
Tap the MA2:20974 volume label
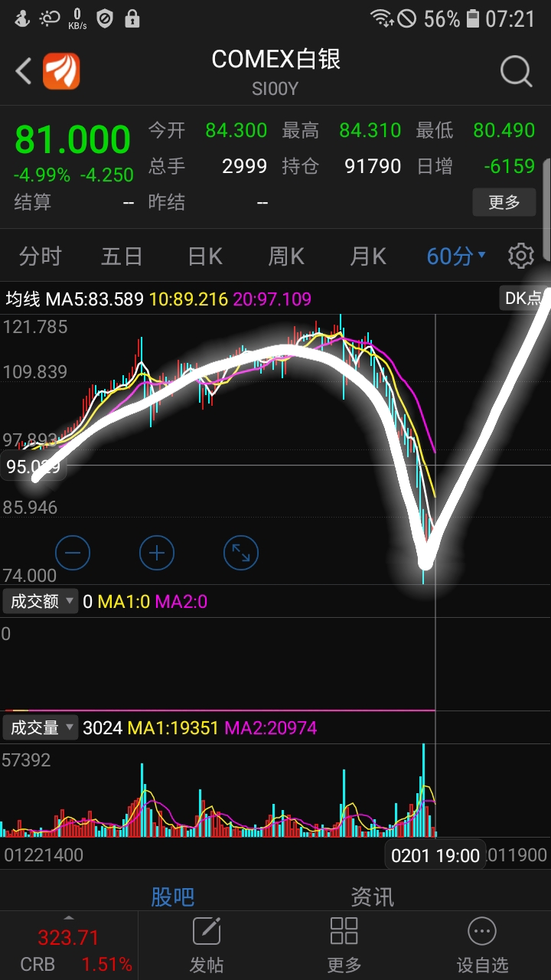click(270, 727)
